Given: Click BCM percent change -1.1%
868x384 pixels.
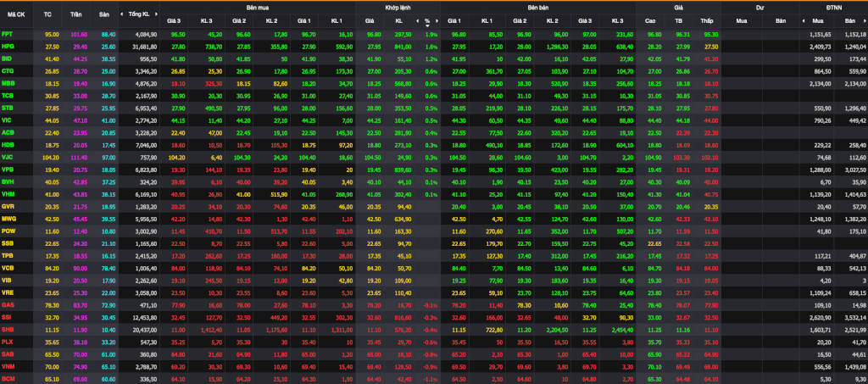Looking at the screenshot, I should pos(430,378).
